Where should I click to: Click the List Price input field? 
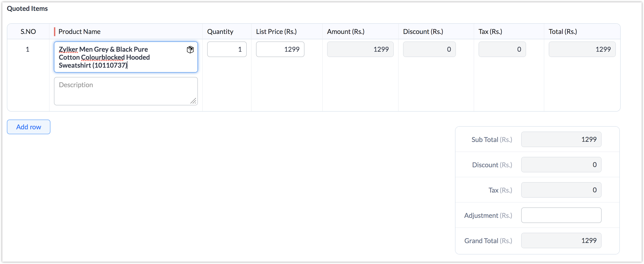pyautogui.click(x=280, y=49)
